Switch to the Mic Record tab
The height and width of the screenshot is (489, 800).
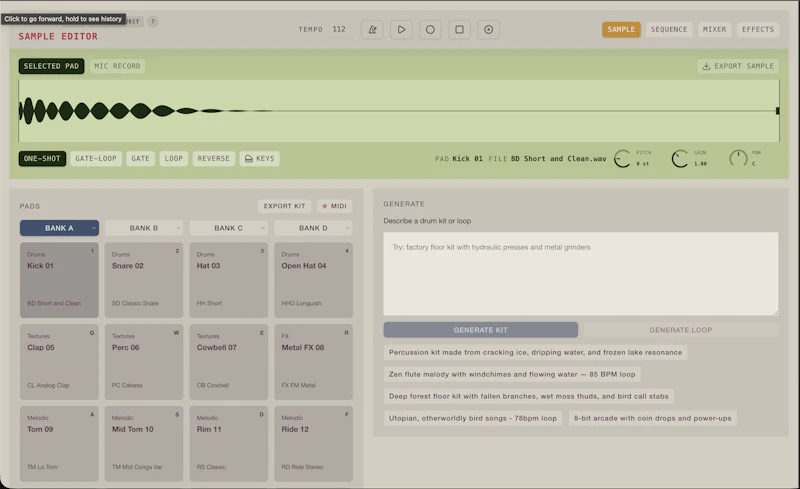pyautogui.click(x=117, y=66)
